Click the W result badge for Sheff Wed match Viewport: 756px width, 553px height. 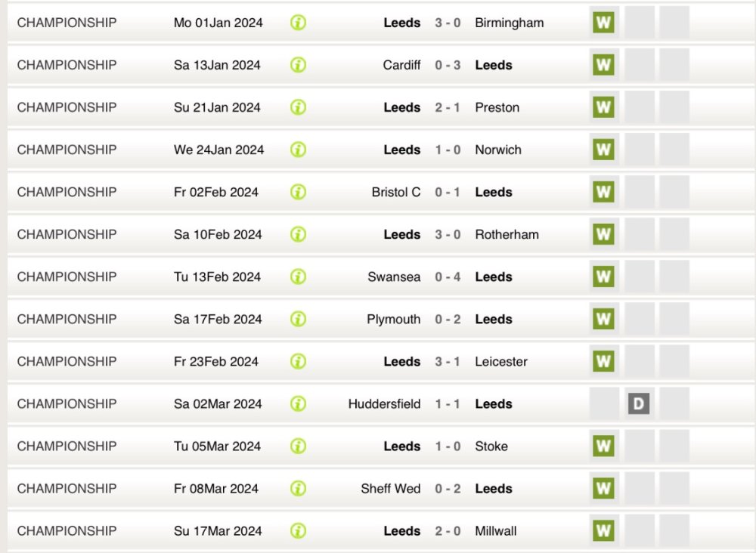click(x=603, y=488)
